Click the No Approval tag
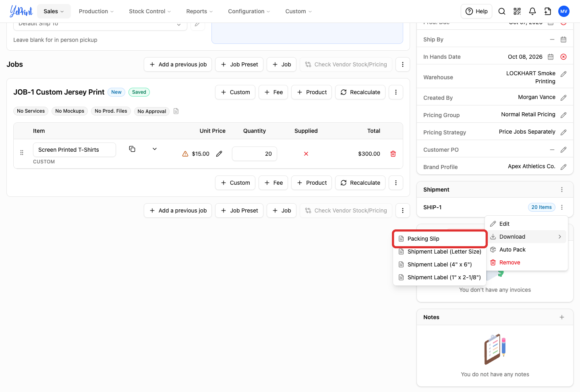Image resolution: width=580 pixels, height=392 pixels. 152,111
